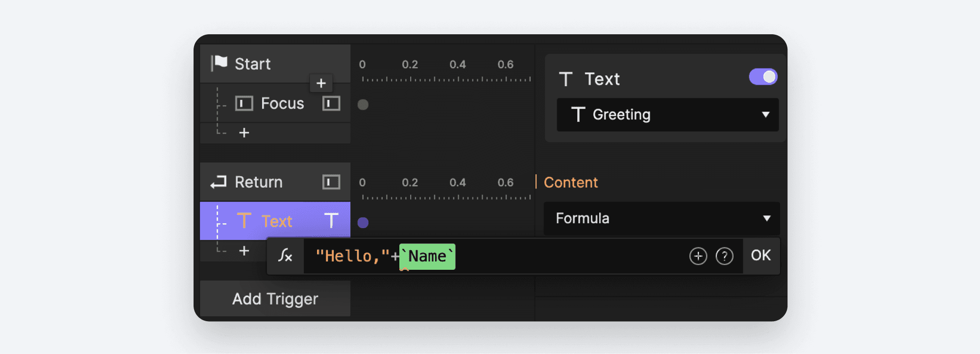Image resolution: width=980 pixels, height=354 pixels.
Task: Open the Formula dropdown
Action: click(x=661, y=219)
